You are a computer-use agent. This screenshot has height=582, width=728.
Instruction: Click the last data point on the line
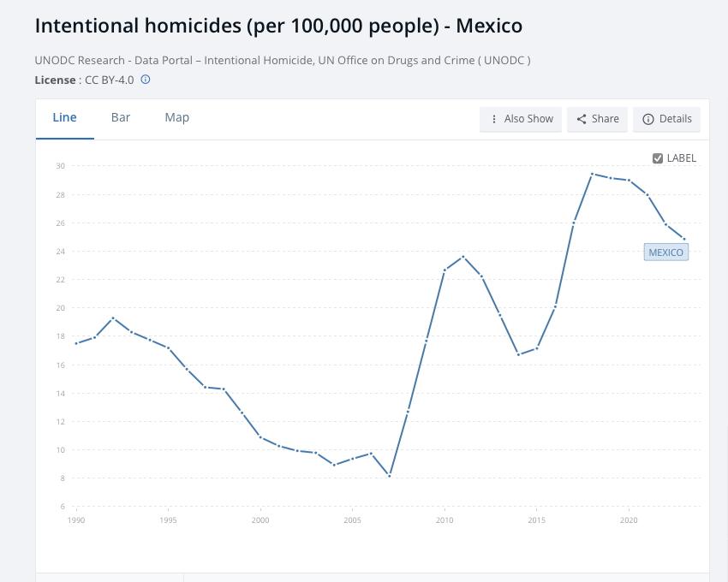coord(684,239)
